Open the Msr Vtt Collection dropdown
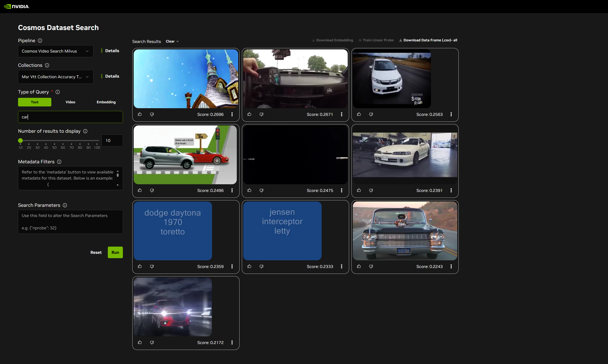Viewport: 608px width, 364px height. pyautogui.click(x=55, y=77)
